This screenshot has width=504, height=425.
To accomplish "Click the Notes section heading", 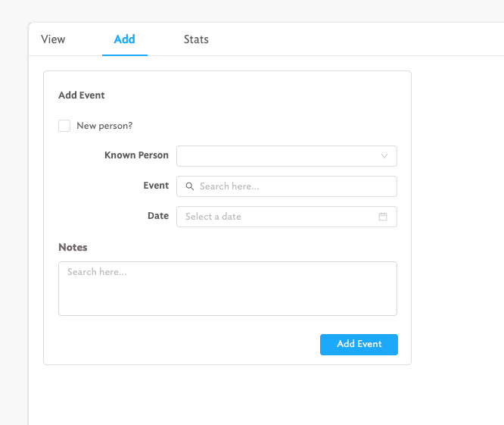I will click(x=73, y=247).
